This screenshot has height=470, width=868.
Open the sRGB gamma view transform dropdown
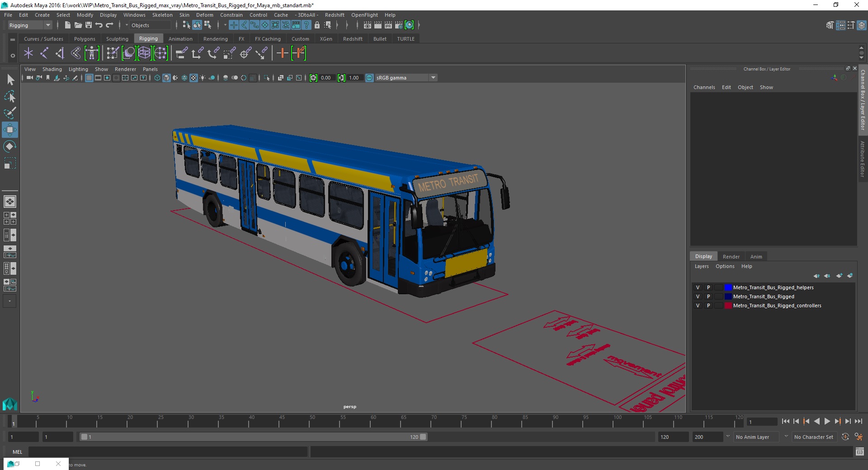tap(406, 78)
